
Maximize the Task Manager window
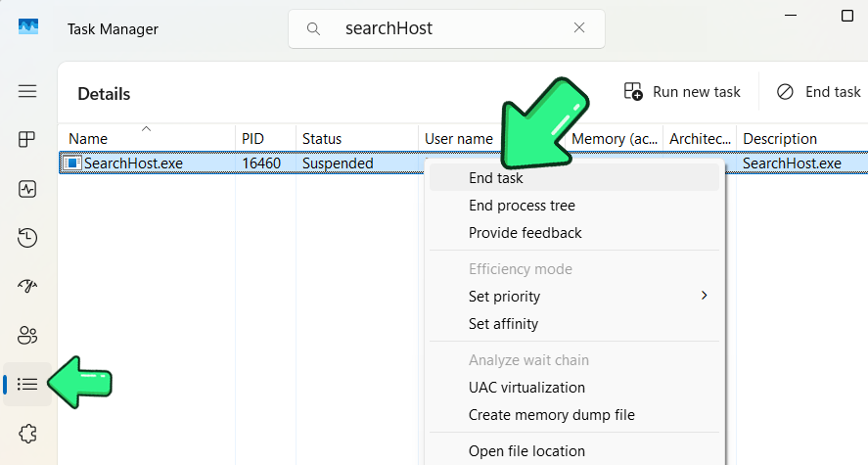[x=847, y=16]
